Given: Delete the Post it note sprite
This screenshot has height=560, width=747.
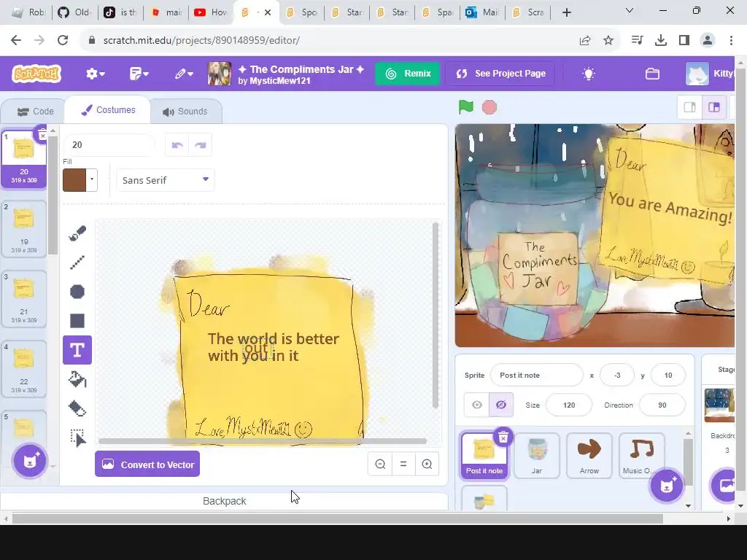Looking at the screenshot, I should click(503, 437).
